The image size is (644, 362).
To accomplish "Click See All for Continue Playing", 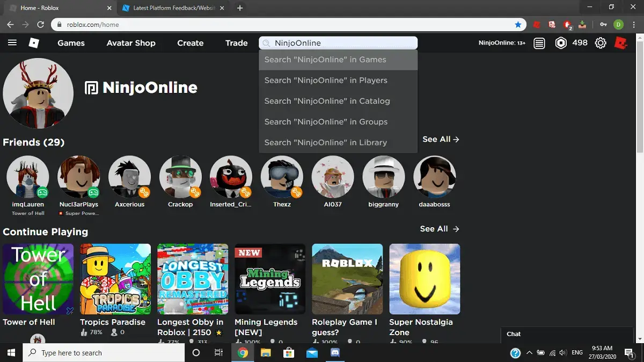I will [440, 229].
